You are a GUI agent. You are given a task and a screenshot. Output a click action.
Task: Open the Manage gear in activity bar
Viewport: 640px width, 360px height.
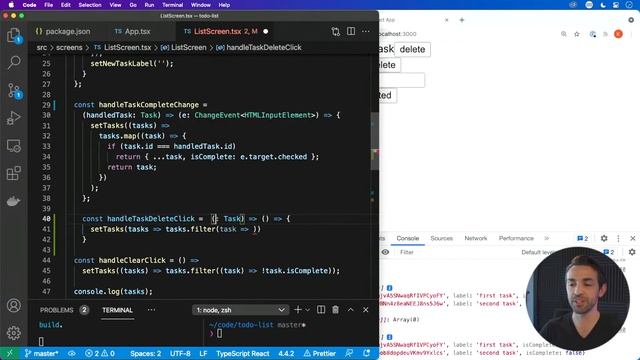coord(14,333)
